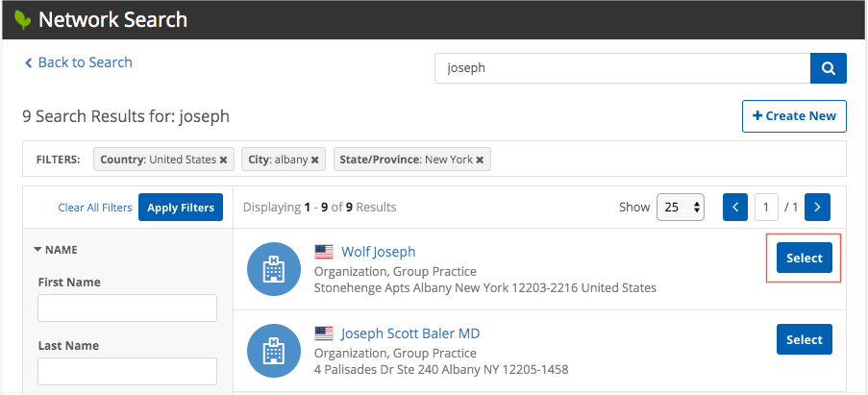Image resolution: width=868 pixels, height=395 pixels.
Task: Click the page number input box
Action: pos(766,207)
